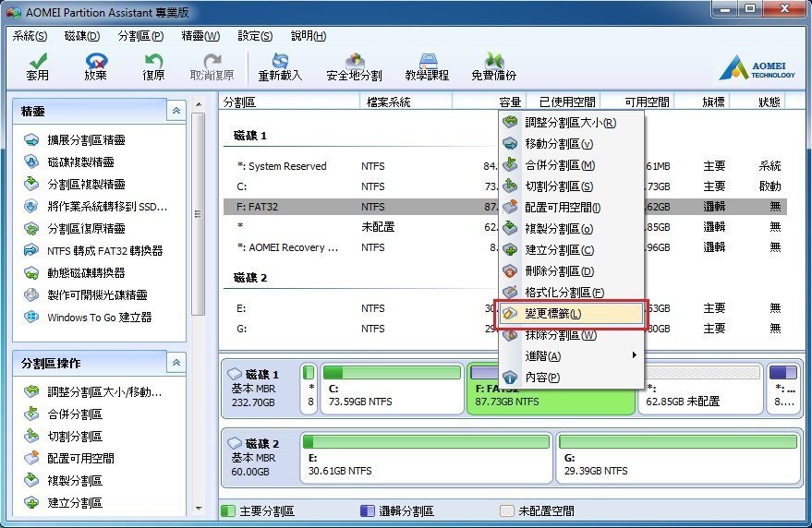812x528 pixels.
Task: Choose 切割分割區(S) from the context menu
Action: tap(571, 186)
